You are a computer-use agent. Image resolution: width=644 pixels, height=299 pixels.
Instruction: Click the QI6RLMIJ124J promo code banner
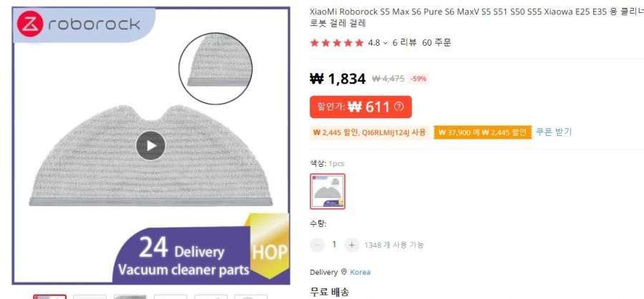[370, 132]
